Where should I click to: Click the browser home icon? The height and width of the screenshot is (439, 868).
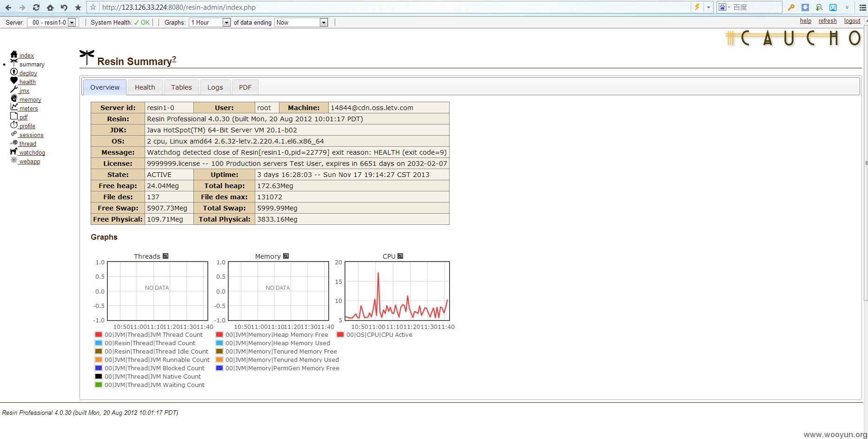point(50,7)
